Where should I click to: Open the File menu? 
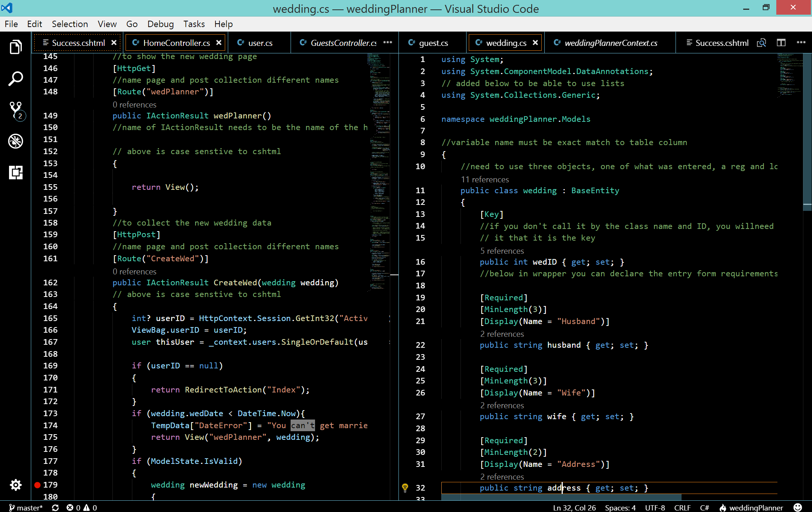11,24
